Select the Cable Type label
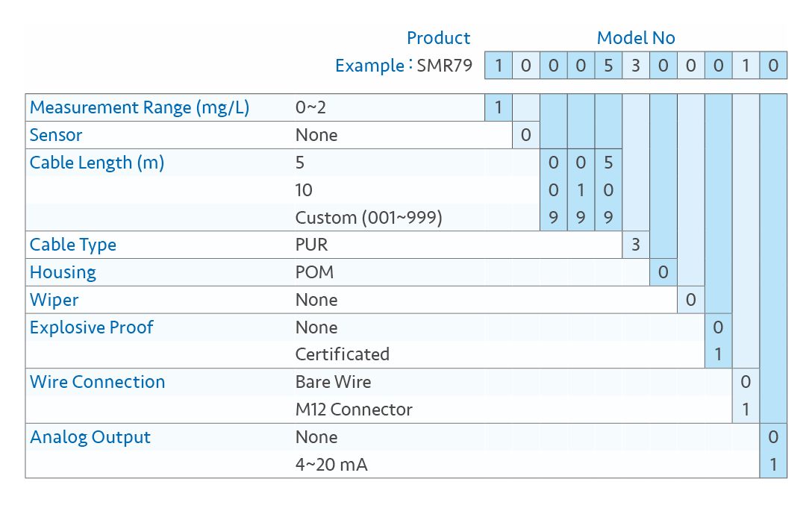The height and width of the screenshot is (505, 812). (x=73, y=245)
